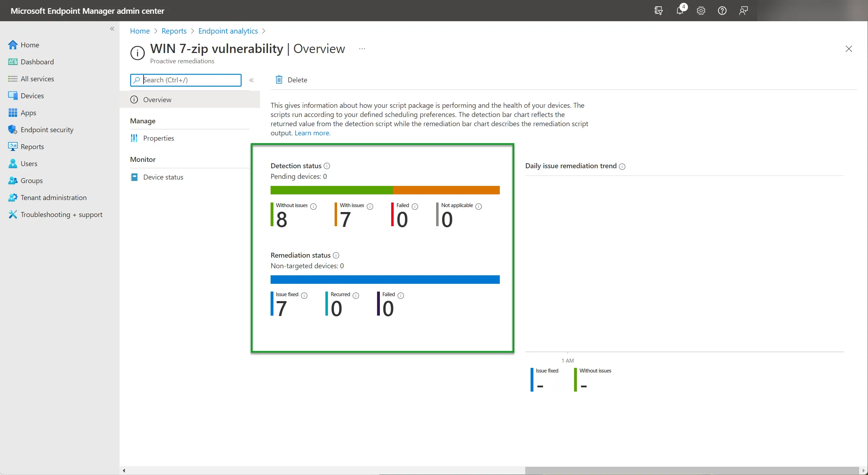Click the Without issues legend in trend chart
Screen dimensions: 868x475
593,380
